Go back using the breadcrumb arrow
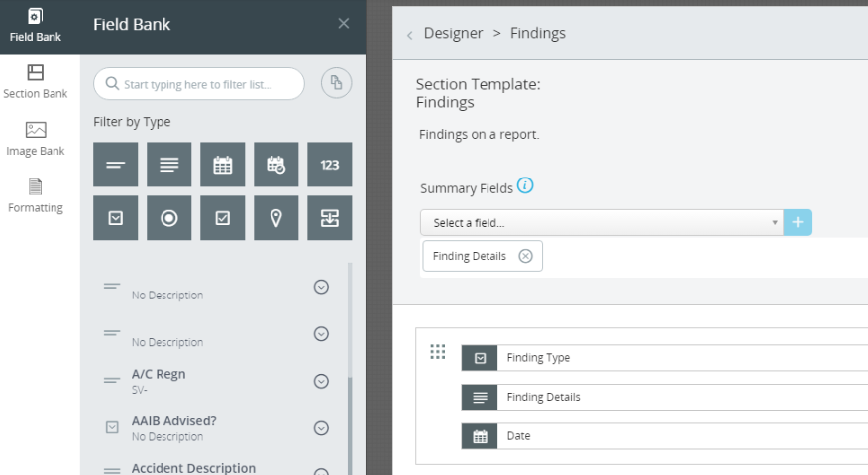The height and width of the screenshot is (475, 868). pyautogui.click(x=409, y=35)
